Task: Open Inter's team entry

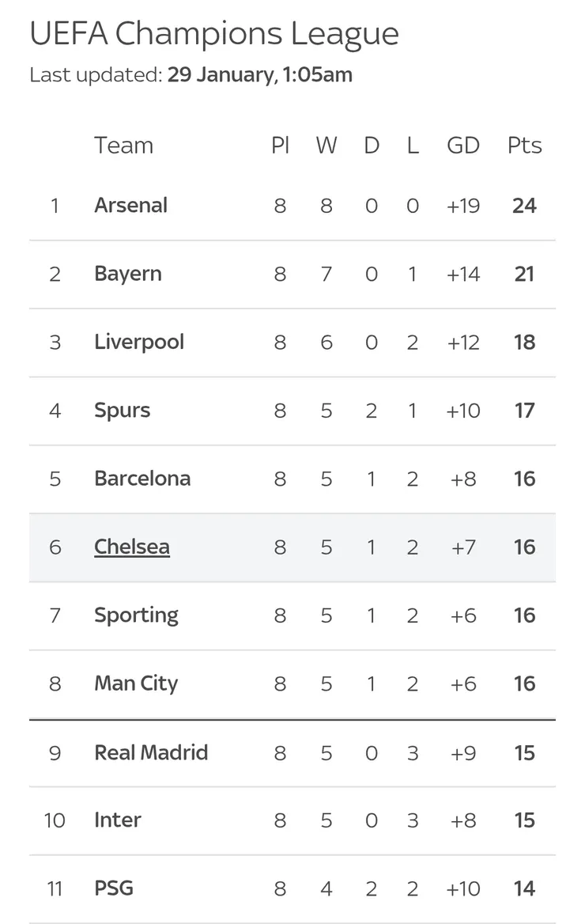Action: click(118, 820)
